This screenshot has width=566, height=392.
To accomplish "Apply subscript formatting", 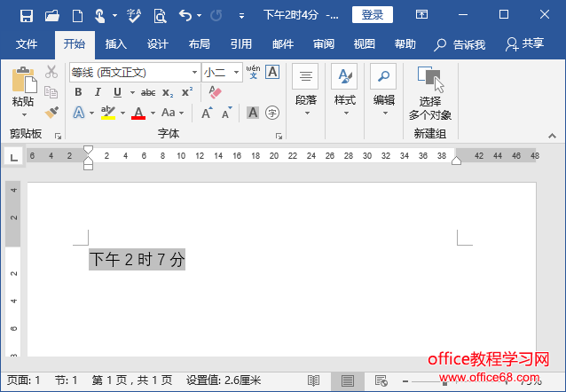I will tap(168, 92).
